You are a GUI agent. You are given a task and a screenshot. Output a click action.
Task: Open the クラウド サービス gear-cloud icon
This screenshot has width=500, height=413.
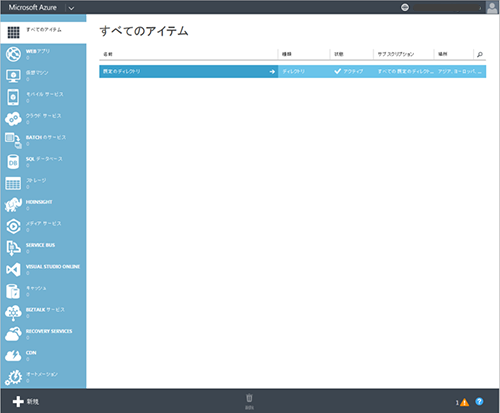13,119
